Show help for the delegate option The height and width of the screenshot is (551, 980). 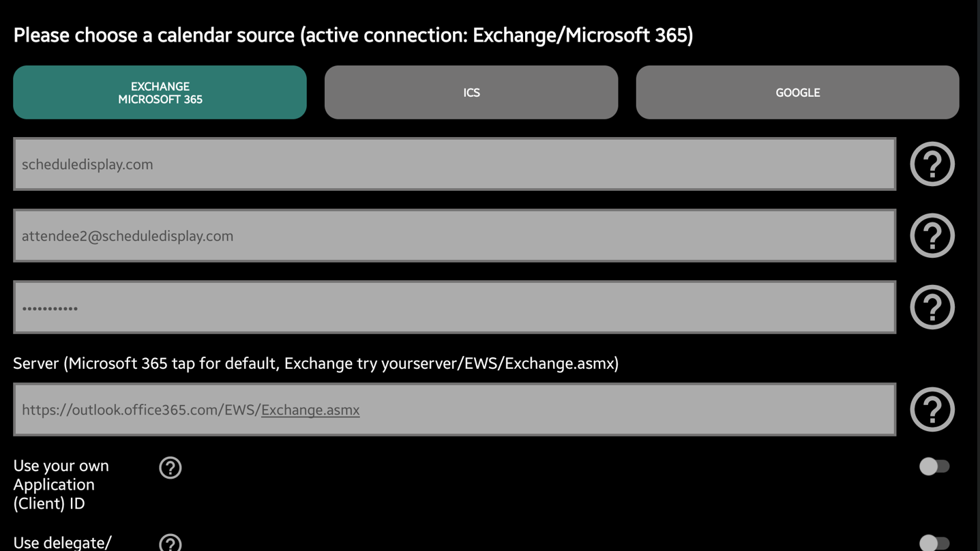[x=170, y=543]
